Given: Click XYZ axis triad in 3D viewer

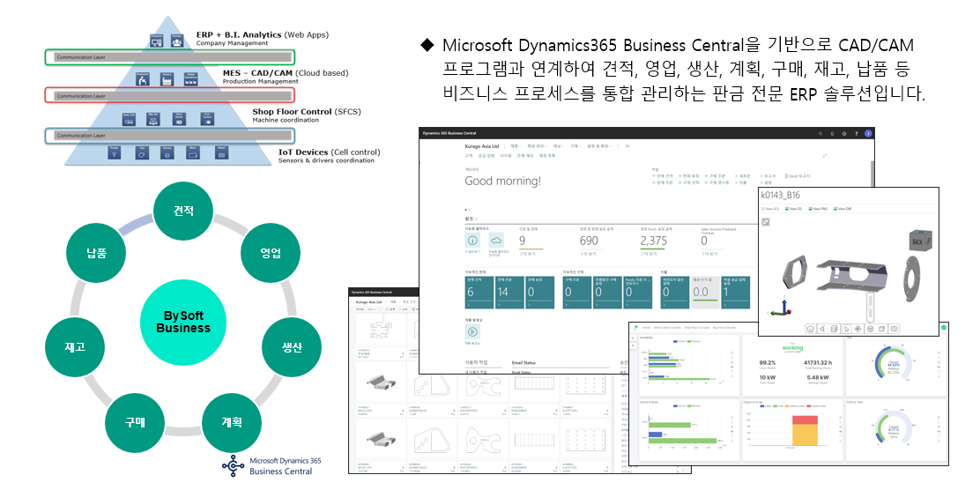Looking at the screenshot, I should [777, 308].
